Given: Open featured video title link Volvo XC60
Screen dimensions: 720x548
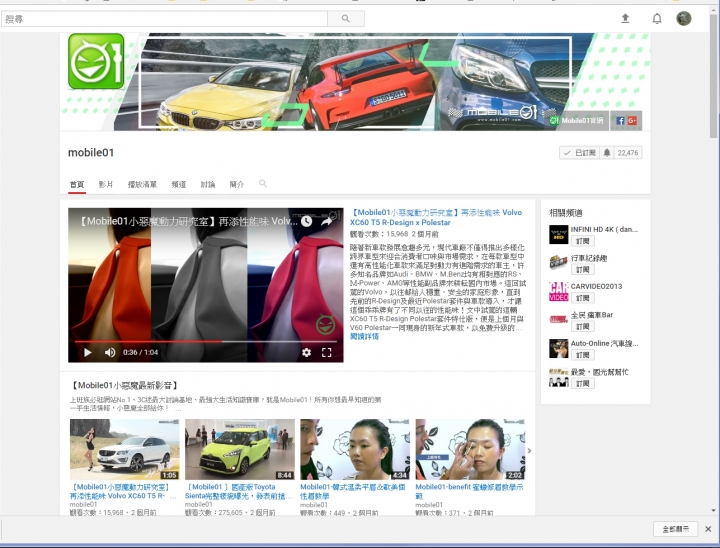Looking at the screenshot, I should [436, 217].
